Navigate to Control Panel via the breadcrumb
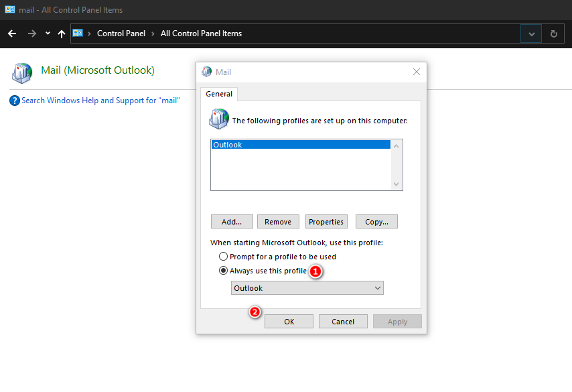572x392 pixels. [121, 33]
